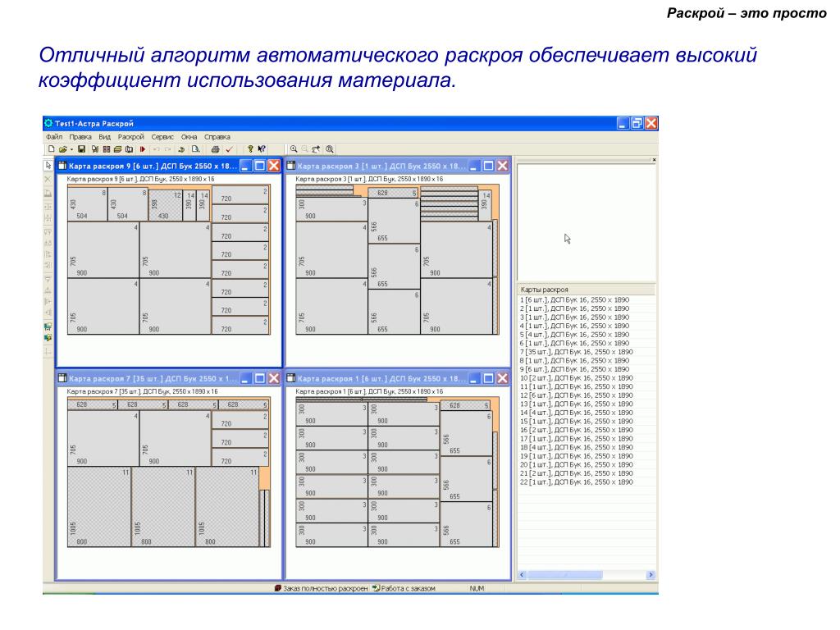The image size is (840, 630).
Task: Click the right arrow of the list scrollbar
Action: tap(651, 575)
